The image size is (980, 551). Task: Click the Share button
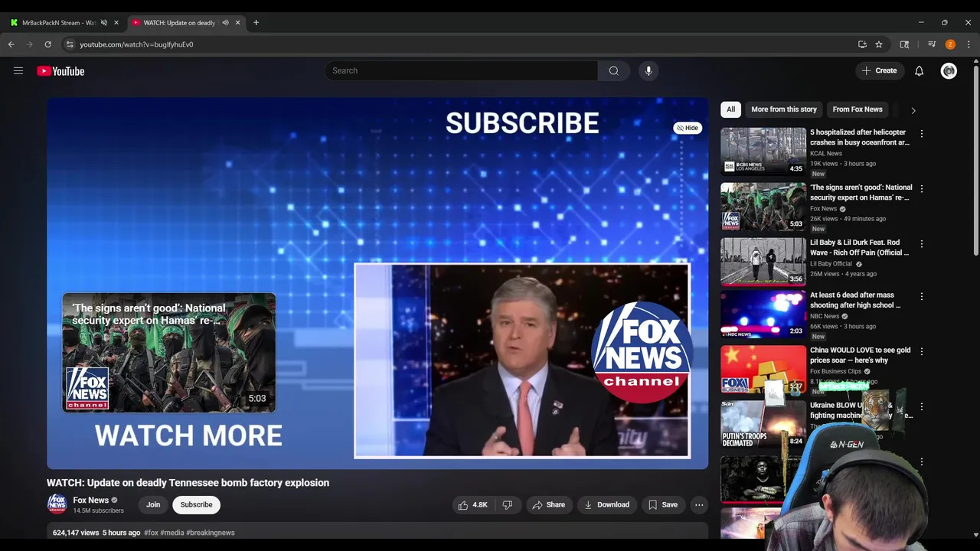tap(549, 505)
